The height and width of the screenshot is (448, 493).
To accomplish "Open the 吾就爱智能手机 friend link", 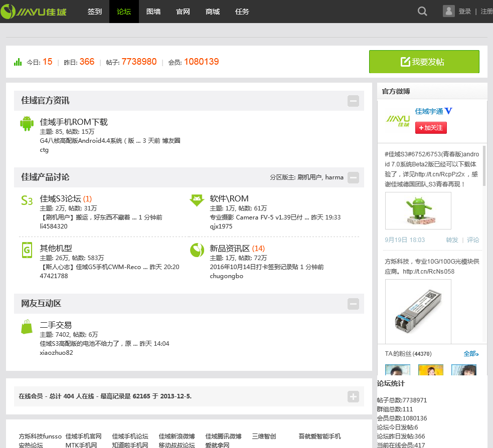I will (319, 436).
